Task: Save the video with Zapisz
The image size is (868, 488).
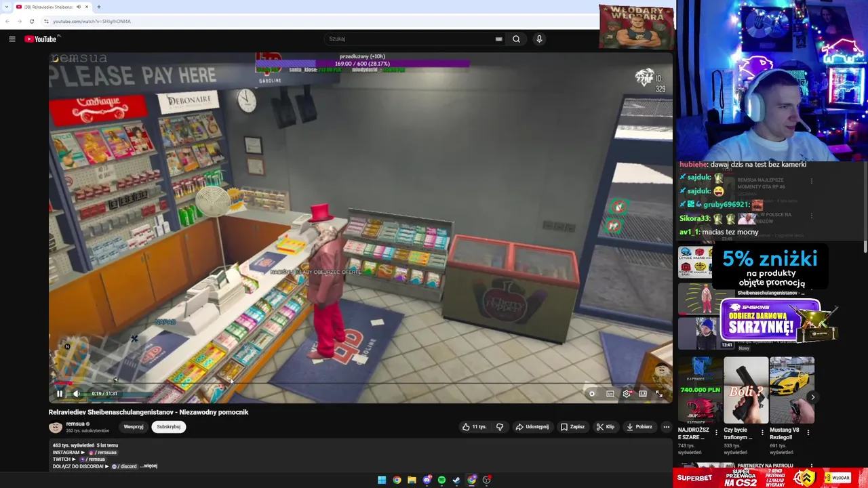Action: (x=573, y=427)
